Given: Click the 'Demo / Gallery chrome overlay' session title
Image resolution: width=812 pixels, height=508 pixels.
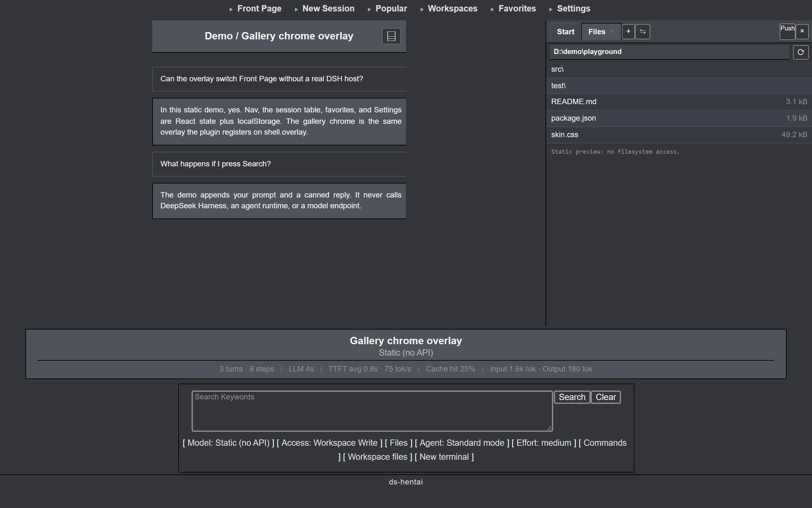Looking at the screenshot, I should point(279,36).
